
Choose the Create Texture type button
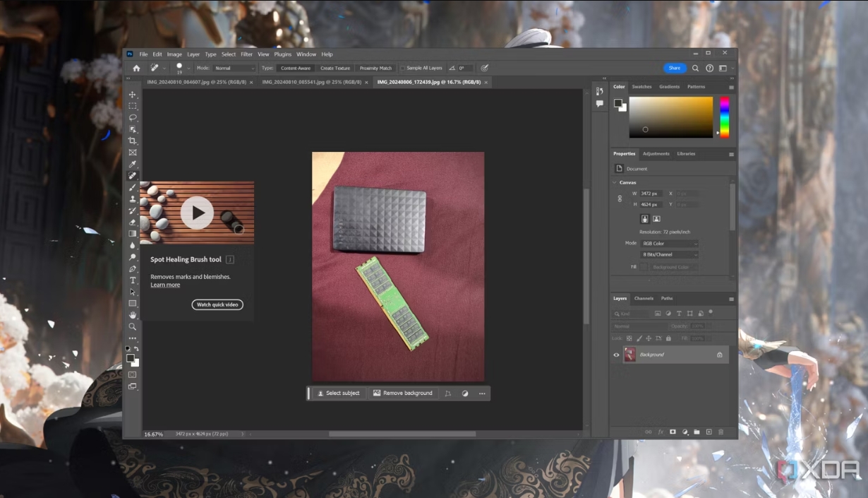(x=335, y=69)
